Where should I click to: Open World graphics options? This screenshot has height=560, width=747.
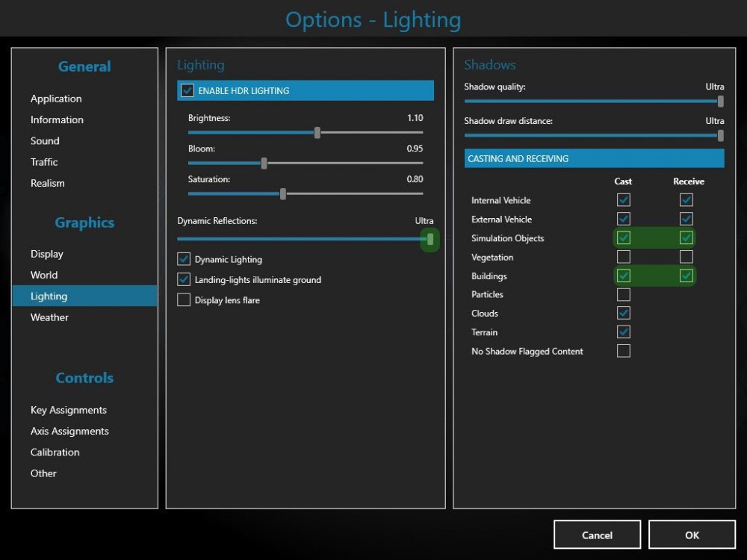pyautogui.click(x=44, y=275)
